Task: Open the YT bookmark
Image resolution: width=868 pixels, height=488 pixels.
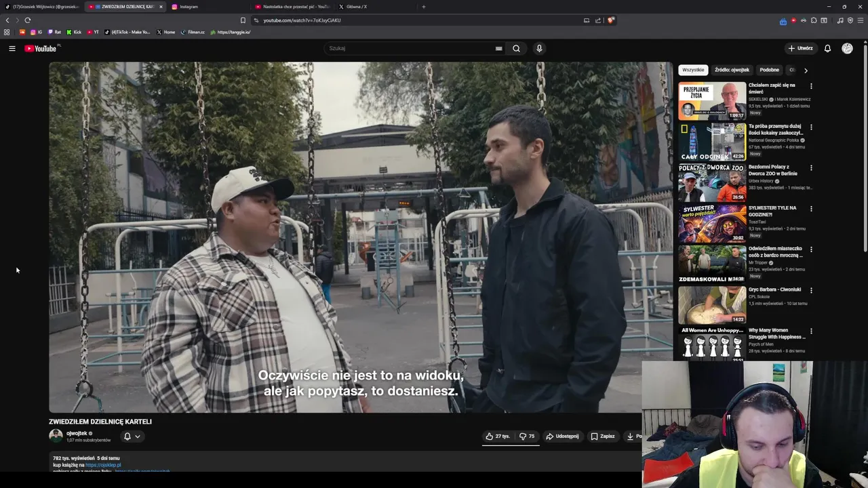Action: point(93,32)
